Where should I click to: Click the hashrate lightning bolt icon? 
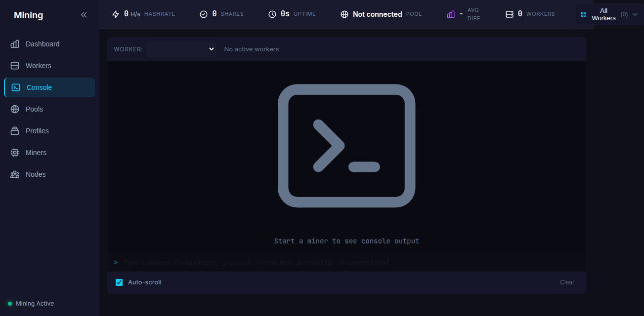pyautogui.click(x=116, y=14)
